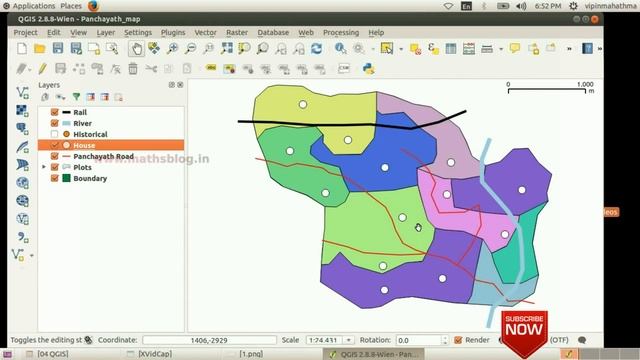Open the Layer menu
The image size is (640, 360).
(x=106, y=33)
